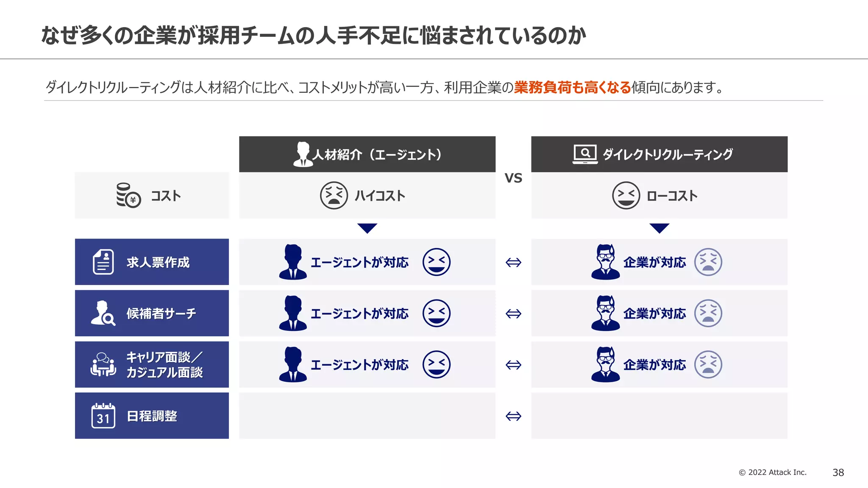Screen dimensions: 868x488
Task: Click the businessman icon in 人材紹介 header
Action: (x=303, y=154)
